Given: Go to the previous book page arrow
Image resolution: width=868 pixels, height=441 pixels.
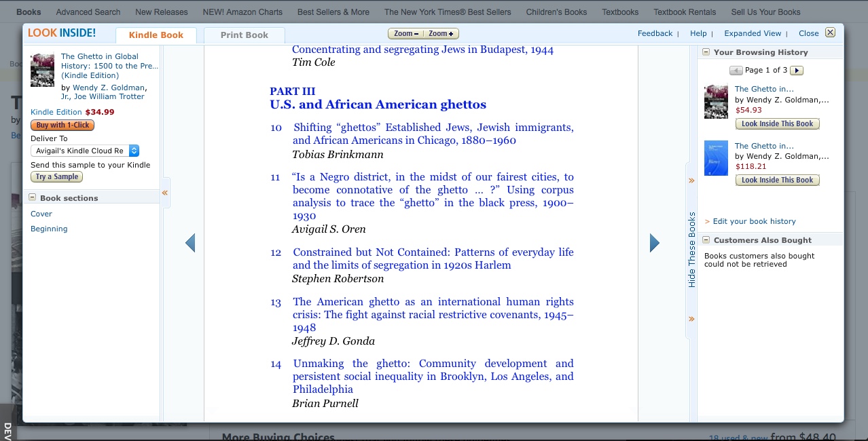Looking at the screenshot, I should click(190, 243).
